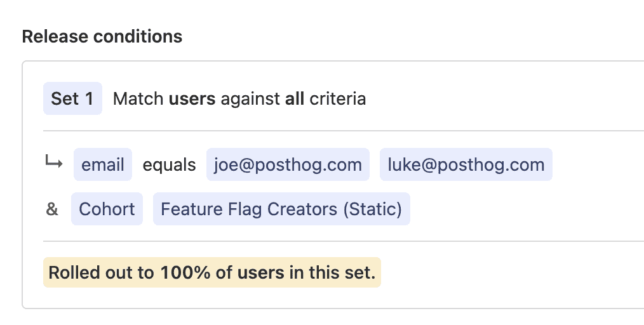Viewport: 644px width, 325px height.
Task: Open the "Feature Flag Creators (Static)" cohort tag
Action: coord(281,209)
